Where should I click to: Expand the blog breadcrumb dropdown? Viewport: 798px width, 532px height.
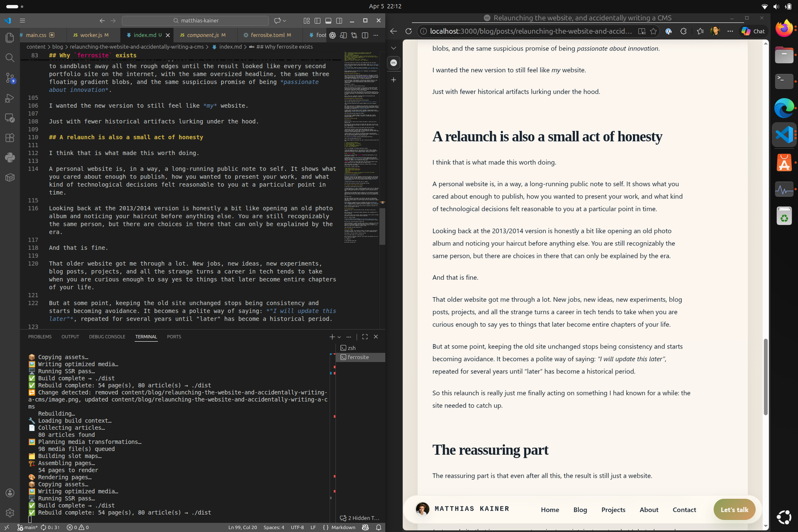(x=58, y=46)
